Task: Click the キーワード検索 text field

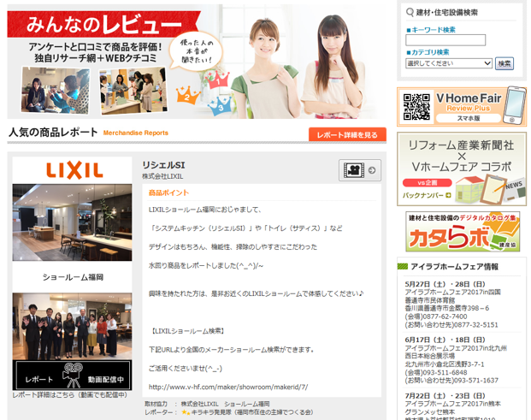Action: pos(445,40)
